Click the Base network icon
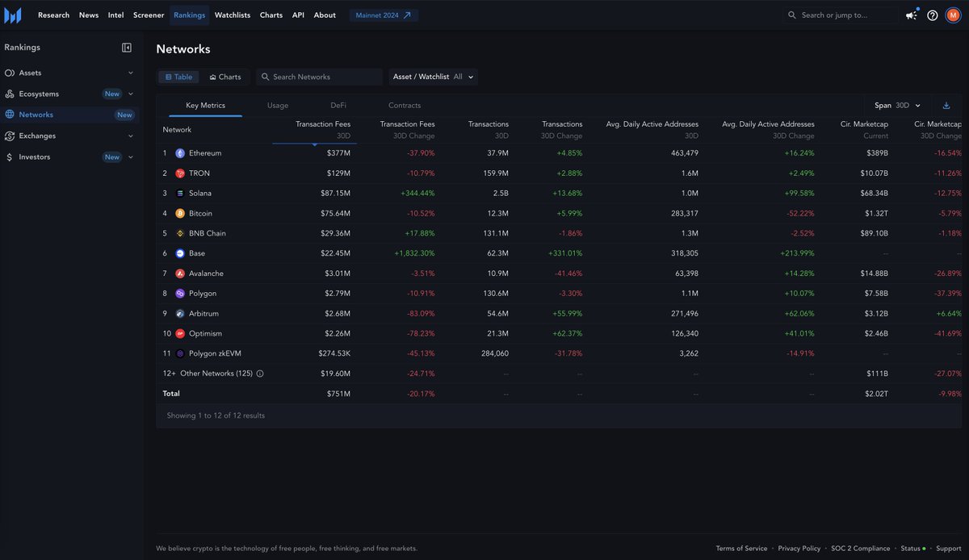This screenshot has height=560, width=969. 180,253
